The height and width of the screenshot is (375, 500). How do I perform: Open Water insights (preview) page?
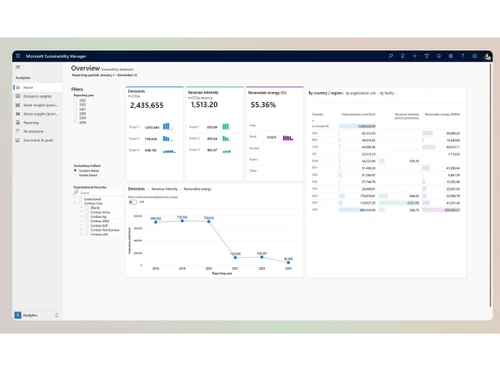point(37,105)
